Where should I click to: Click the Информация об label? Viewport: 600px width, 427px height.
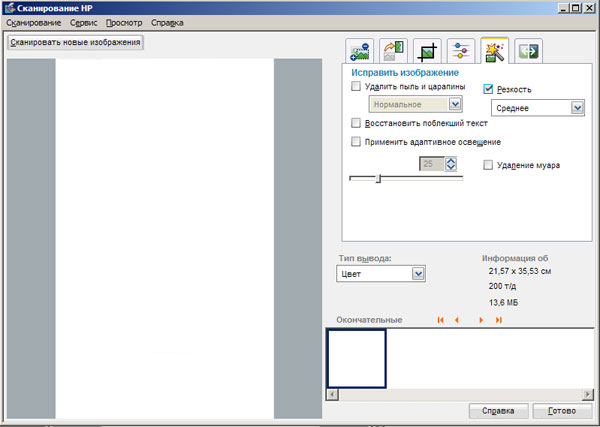(x=515, y=258)
